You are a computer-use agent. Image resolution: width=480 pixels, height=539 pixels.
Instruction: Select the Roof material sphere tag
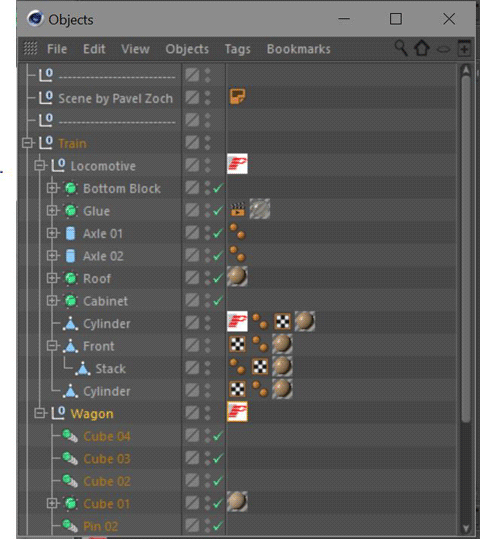237,276
